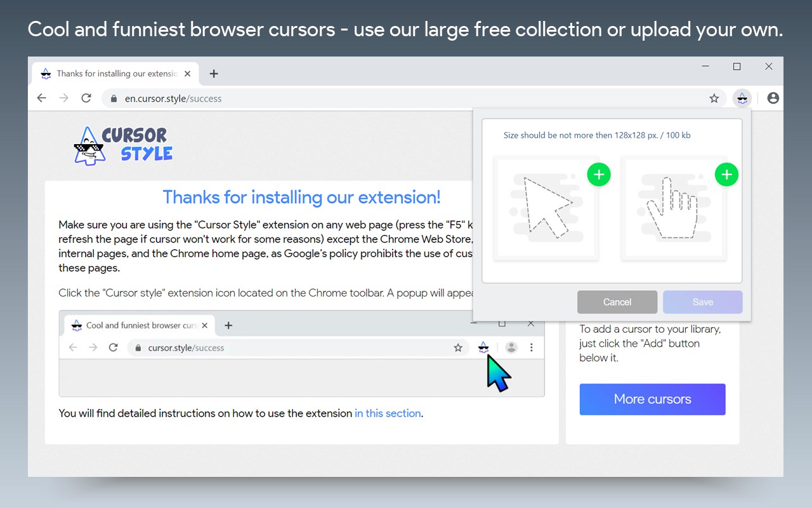Image resolution: width=812 pixels, height=508 pixels.
Task: Click the refresh icon in the tutorial image
Action: click(x=114, y=347)
